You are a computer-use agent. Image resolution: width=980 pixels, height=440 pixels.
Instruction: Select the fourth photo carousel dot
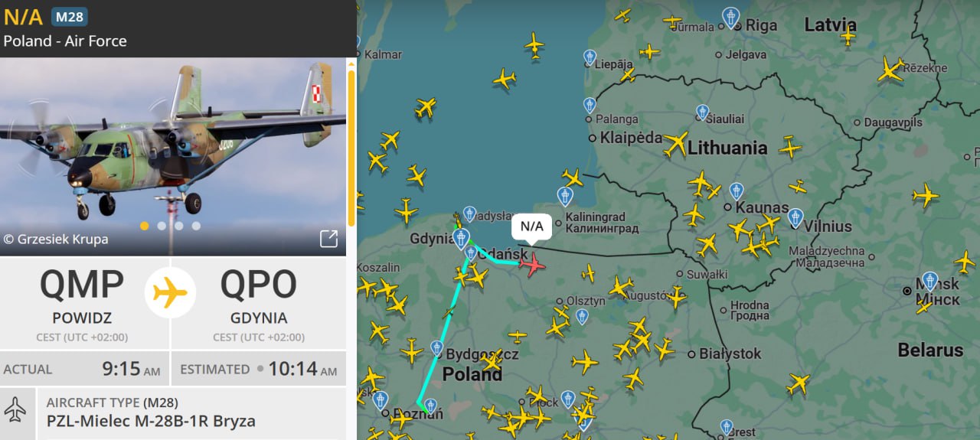click(x=196, y=226)
